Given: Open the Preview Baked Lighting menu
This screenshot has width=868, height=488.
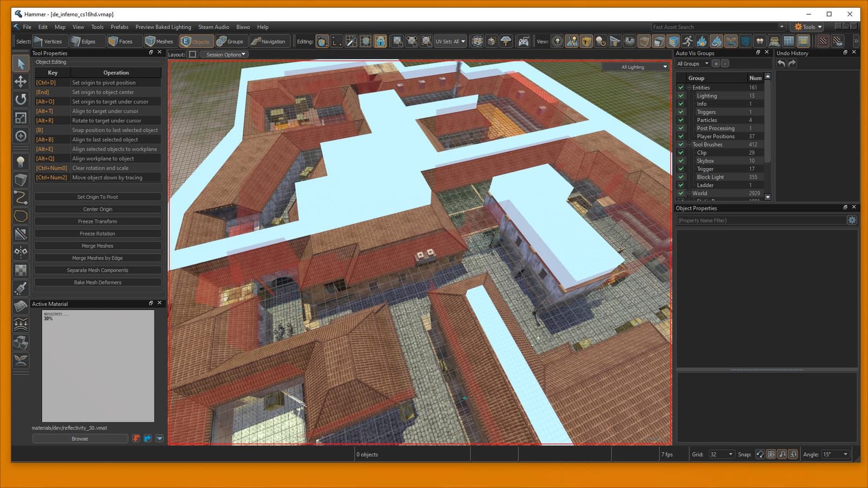Looking at the screenshot, I should tap(163, 27).
